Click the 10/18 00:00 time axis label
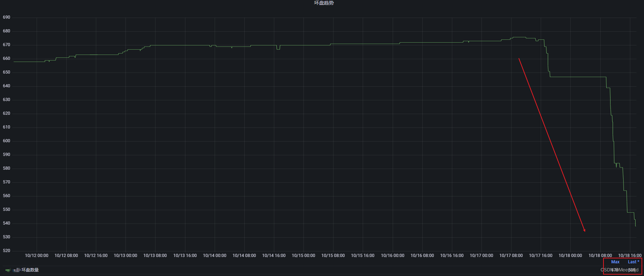The width and height of the screenshot is (644, 276). click(570, 256)
